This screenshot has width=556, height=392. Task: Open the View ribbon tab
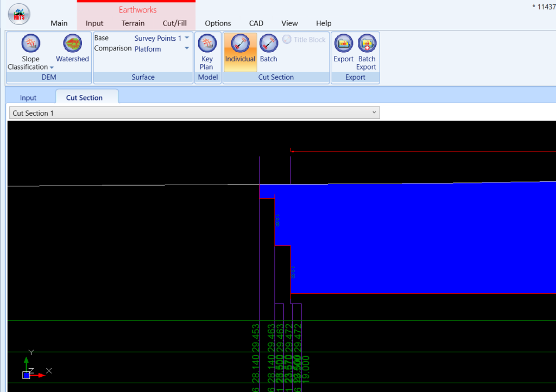[x=289, y=23]
